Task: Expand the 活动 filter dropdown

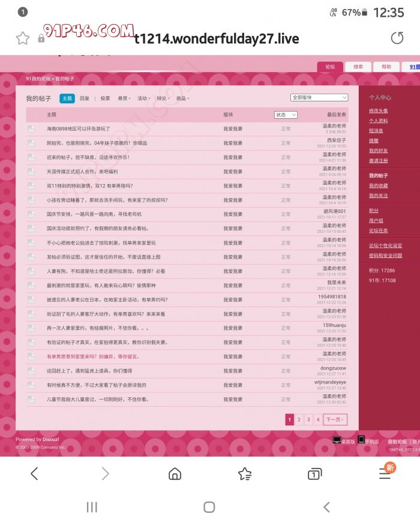Action: (x=144, y=98)
